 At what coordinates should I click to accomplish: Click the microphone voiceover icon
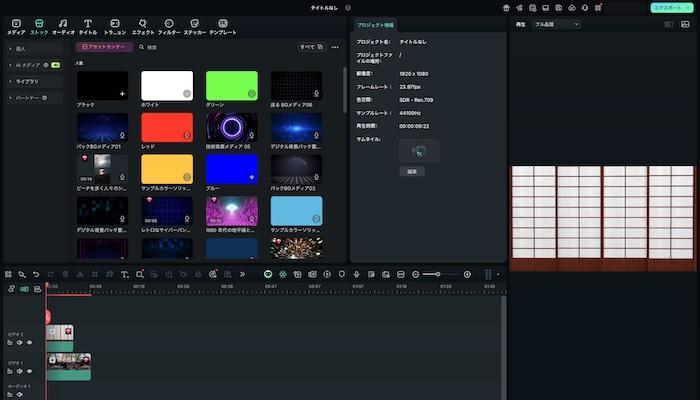click(x=356, y=274)
